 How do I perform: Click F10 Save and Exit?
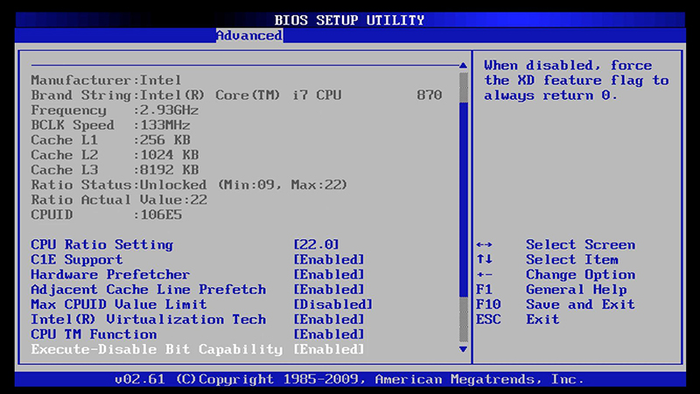pyautogui.click(x=555, y=304)
